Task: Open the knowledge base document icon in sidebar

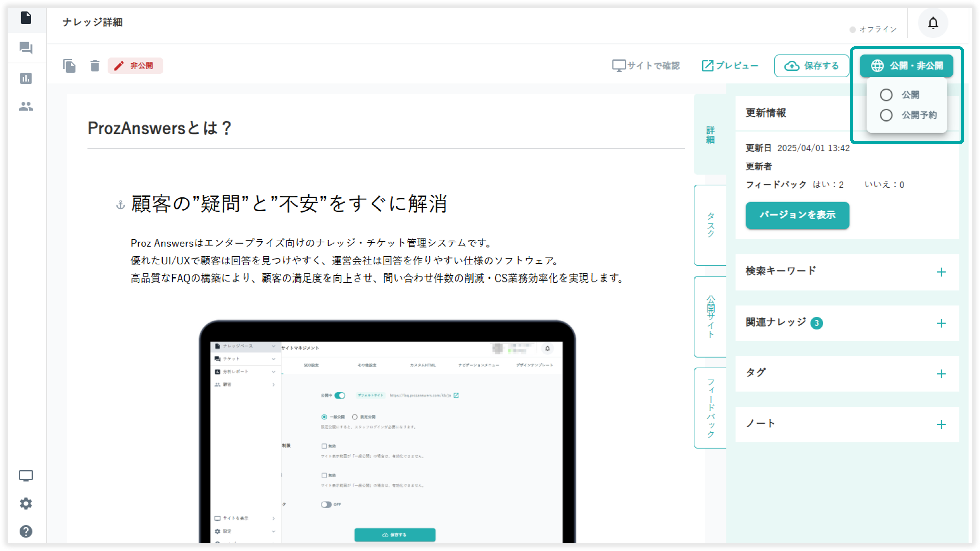Action: click(26, 18)
